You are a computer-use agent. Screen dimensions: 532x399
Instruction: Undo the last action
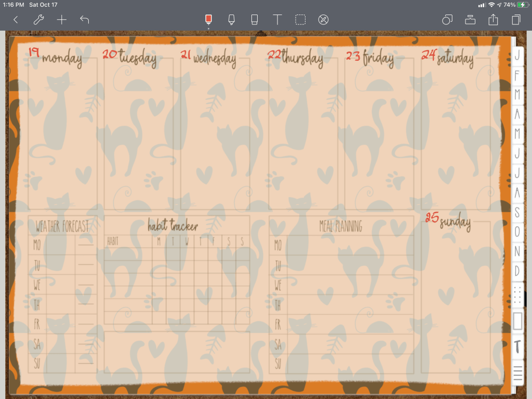pyautogui.click(x=85, y=20)
